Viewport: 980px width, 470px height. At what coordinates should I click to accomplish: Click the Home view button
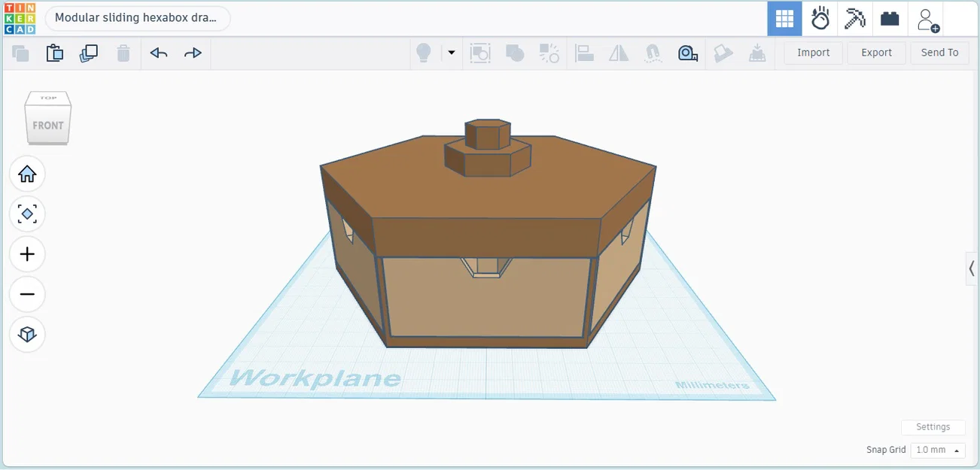[27, 174]
